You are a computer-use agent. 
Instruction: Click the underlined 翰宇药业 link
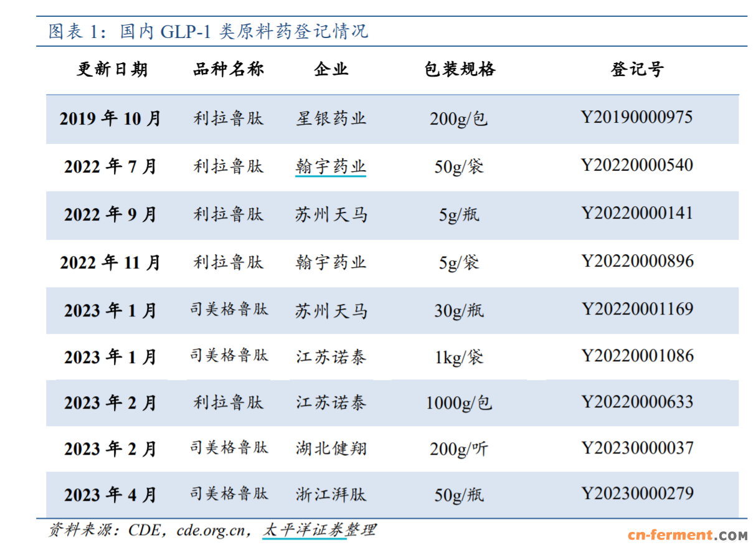click(x=331, y=167)
